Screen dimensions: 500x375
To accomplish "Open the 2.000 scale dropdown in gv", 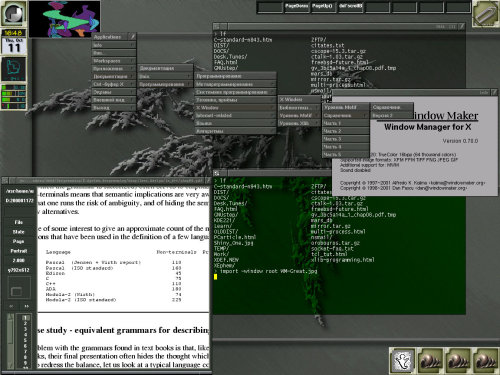I will [x=19, y=260].
